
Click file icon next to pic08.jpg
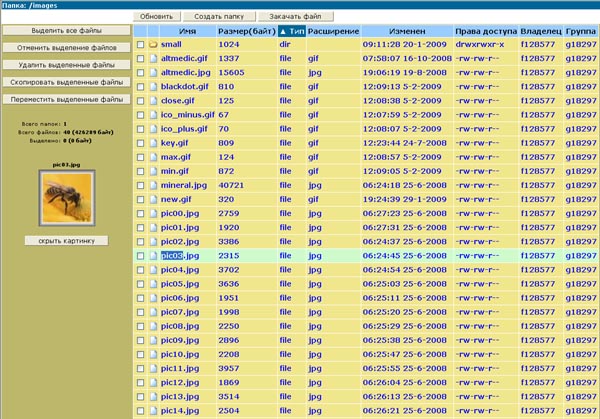[153, 326]
